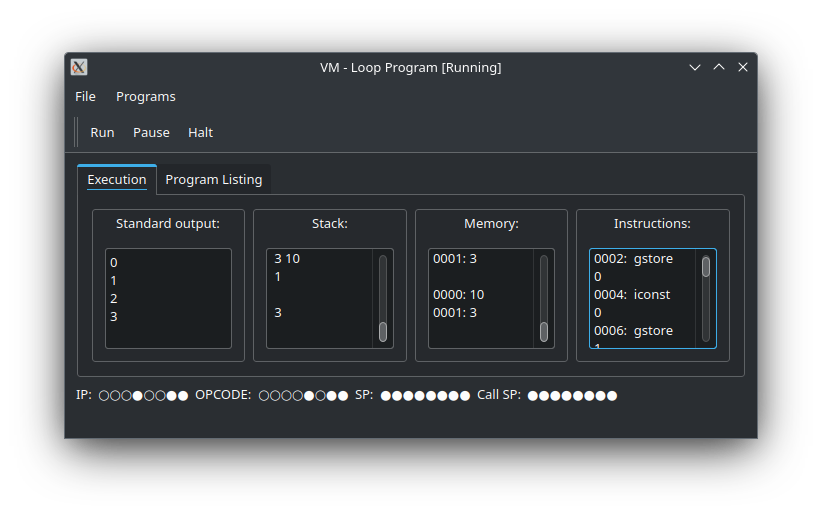Image resolution: width=822 pixels, height=515 pixels.
Task: Click the 'Instructions:' heading
Action: pos(652,223)
